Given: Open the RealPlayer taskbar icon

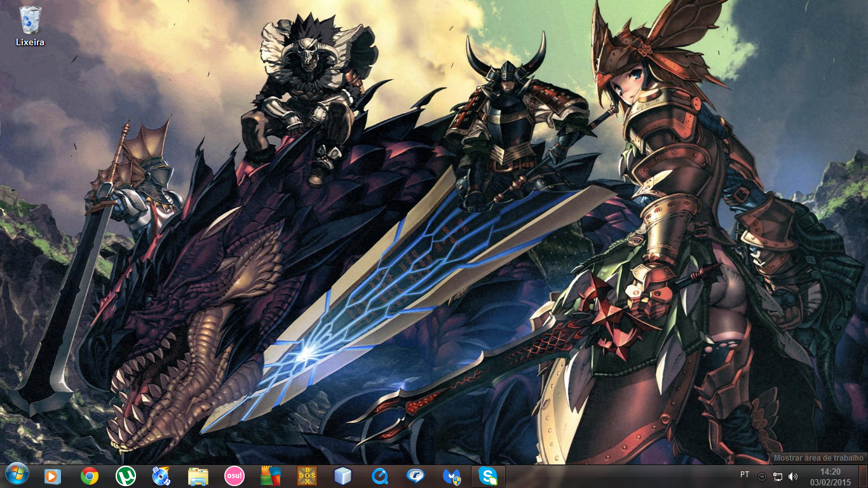Looking at the screenshot, I should pyautogui.click(x=416, y=476).
